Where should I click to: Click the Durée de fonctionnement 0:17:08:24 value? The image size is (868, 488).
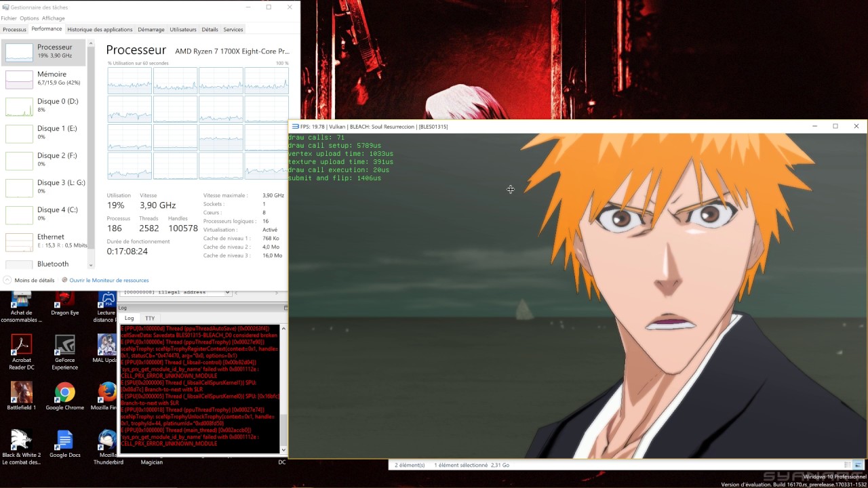[127, 251]
